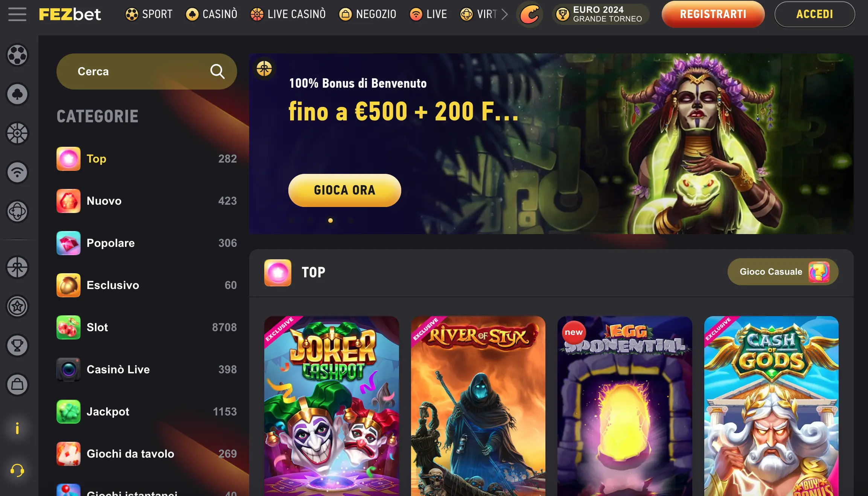Open the NEGOZIO top menu item
The height and width of the screenshot is (496, 868).
point(368,14)
